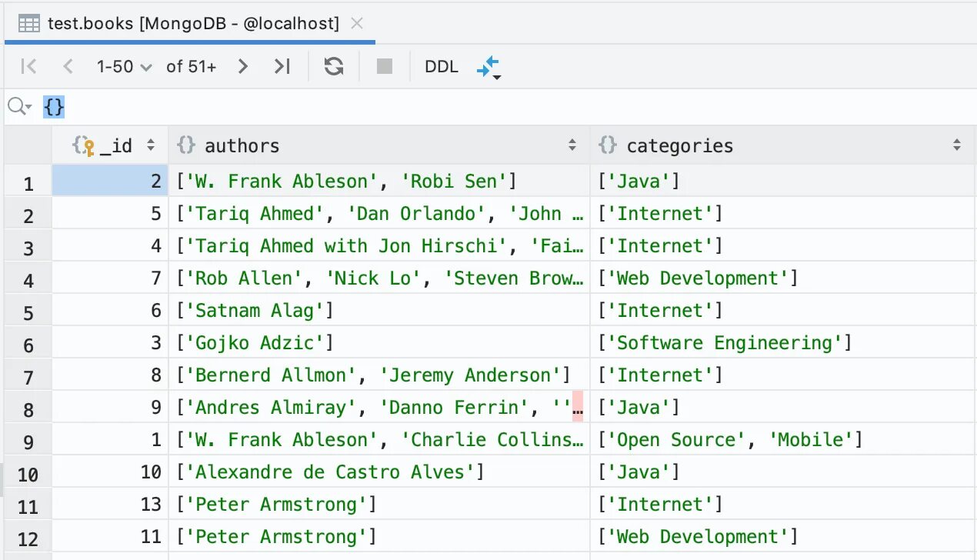
Task: Click the 'of 51+' row count
Action: [x=192, y=67]
